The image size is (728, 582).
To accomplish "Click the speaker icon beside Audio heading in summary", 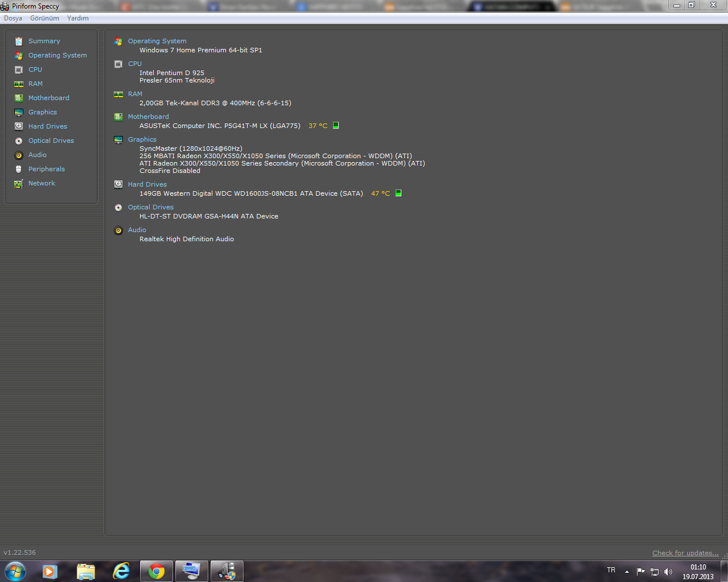I will click(118, 230).
